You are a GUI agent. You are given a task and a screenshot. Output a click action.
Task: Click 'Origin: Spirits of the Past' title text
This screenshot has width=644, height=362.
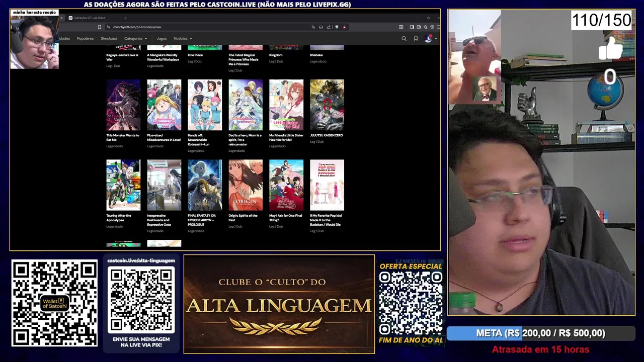click(243, 218)
